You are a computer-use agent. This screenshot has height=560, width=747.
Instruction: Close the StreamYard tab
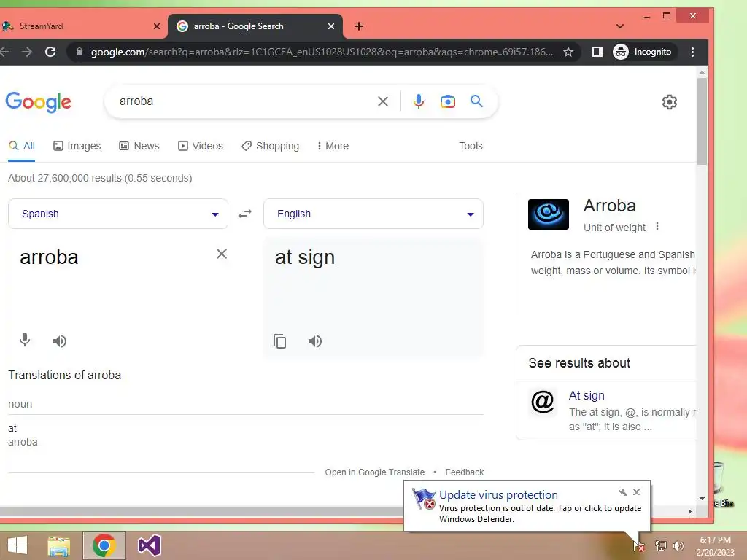157,26
